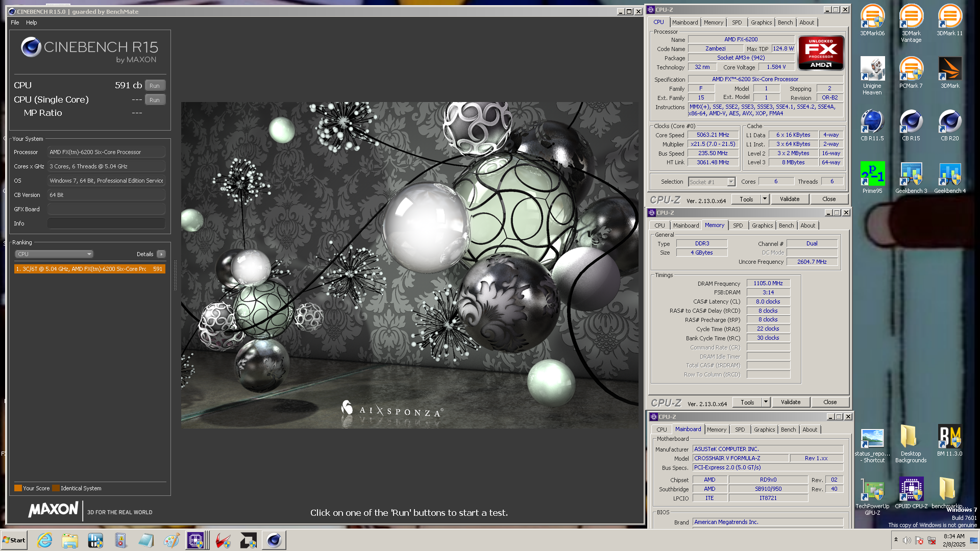Open the 3DMark Vantage desktop shortcut
Viewport: 980px width, 551px height.
(x=911, y=23)
